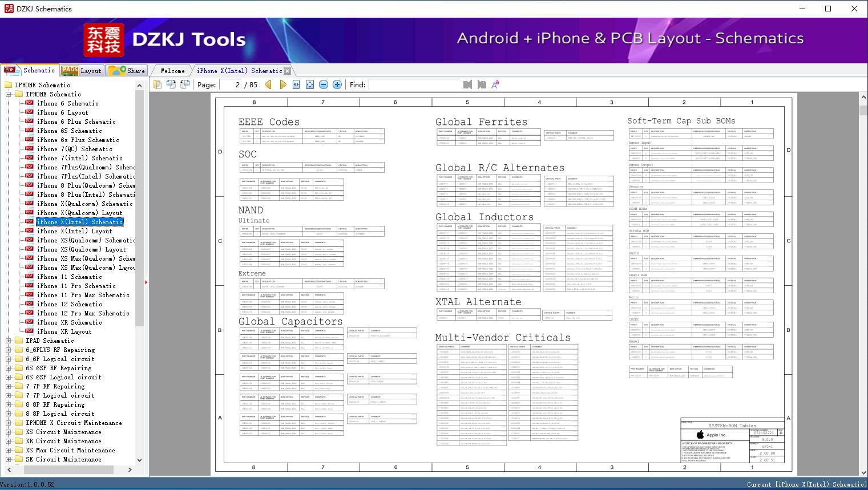Click the Find search field
This screenshot has width=868, height=490.
tap(414, 84)
